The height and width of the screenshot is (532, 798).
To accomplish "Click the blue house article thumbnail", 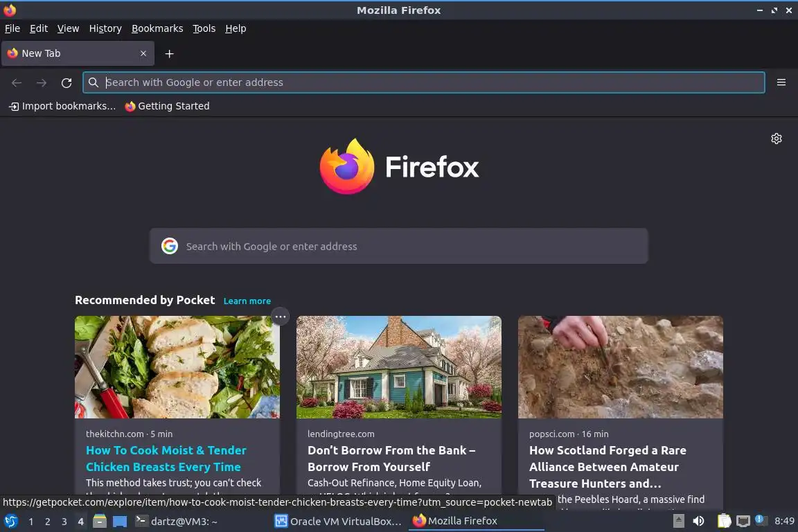I will [x=398, y=367].
